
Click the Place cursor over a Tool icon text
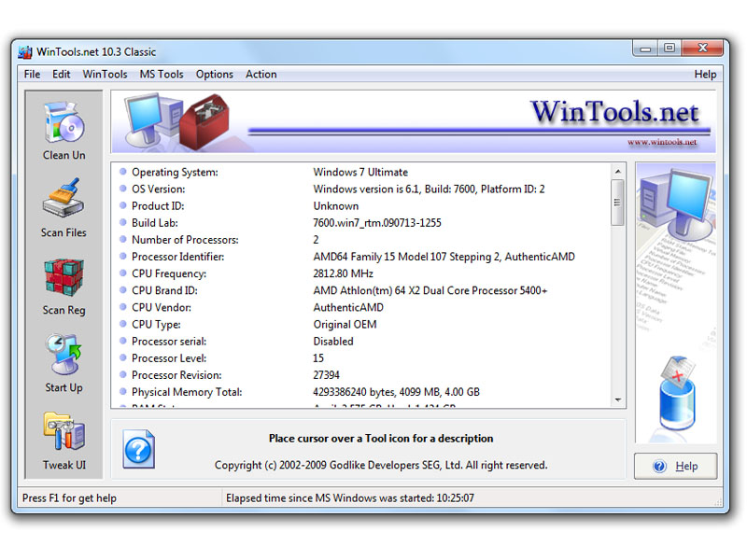coord(381,439)
